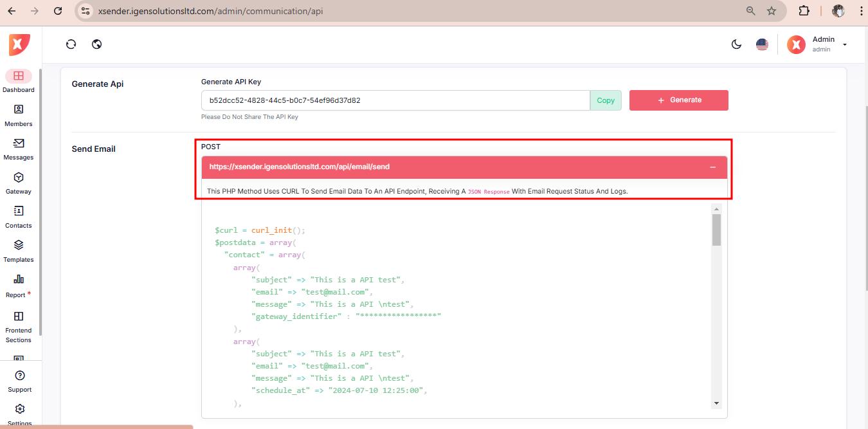Viewport: 868px width, 429px height.
Task: Open the Contacts sidebar icon
Action: pyautogui.click(x=19, y=212)
